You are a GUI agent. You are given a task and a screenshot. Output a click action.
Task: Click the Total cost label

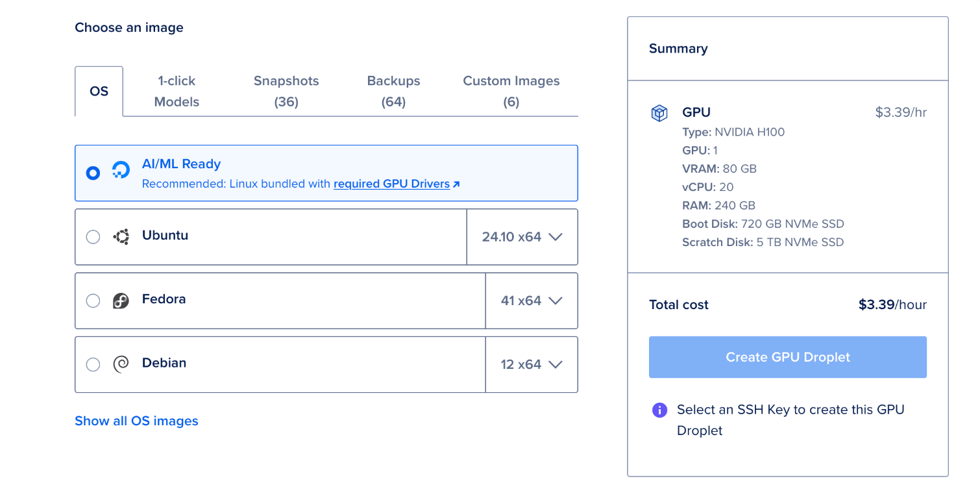[x=679, y=305]
